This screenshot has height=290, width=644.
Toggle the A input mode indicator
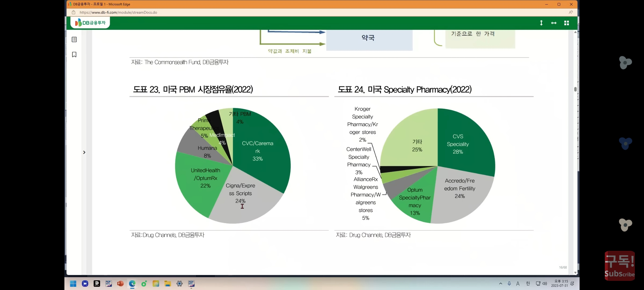coord(518,284)
